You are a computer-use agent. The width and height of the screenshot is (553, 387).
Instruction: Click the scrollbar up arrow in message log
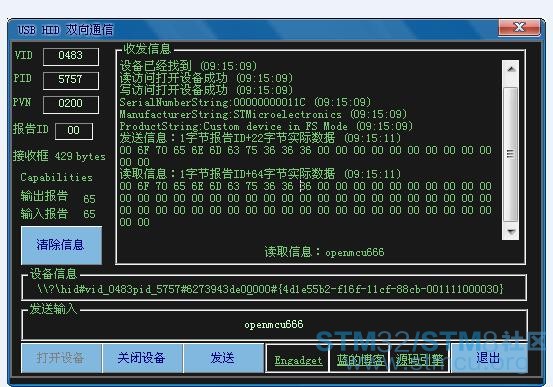[x=510, y=69]
